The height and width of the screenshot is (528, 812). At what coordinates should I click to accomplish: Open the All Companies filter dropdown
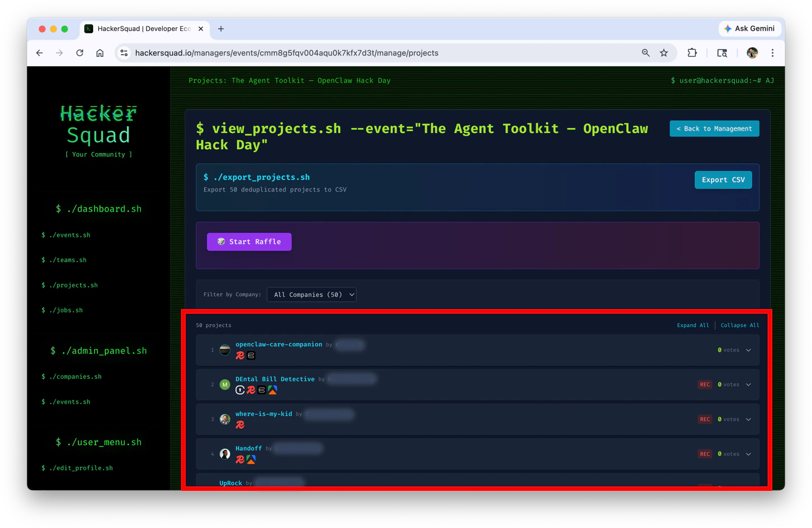(x=311, y=295)
